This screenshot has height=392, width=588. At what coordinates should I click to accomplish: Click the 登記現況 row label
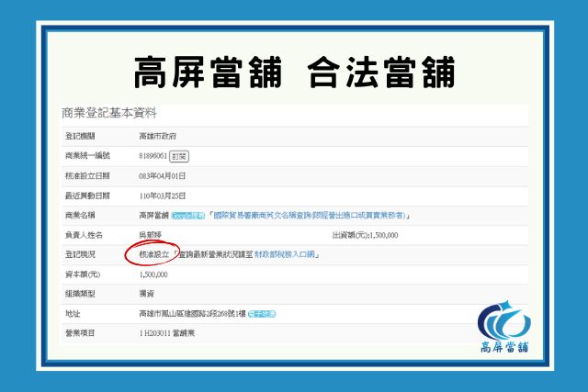tap(80, 254)
